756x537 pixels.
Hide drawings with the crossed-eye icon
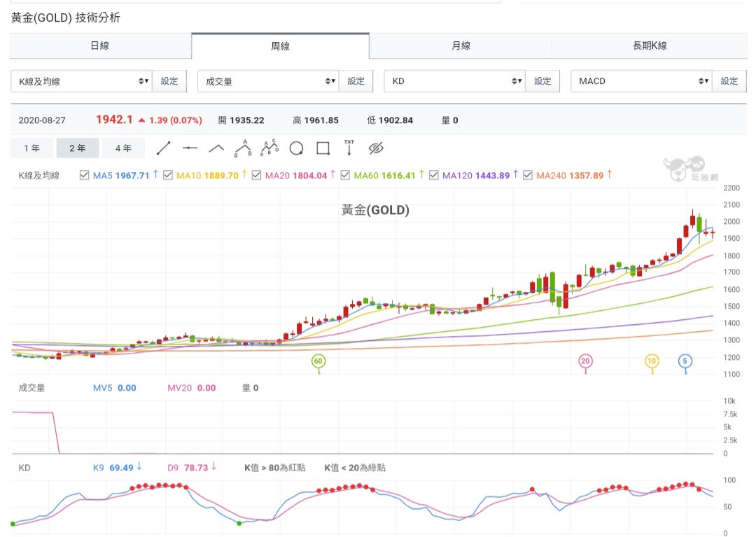point(377,148)
